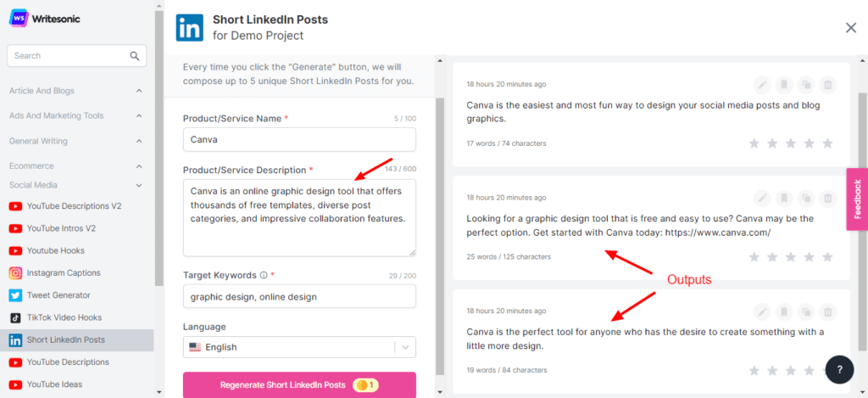Click the '25 words / 125 characters' text
This screenshot has height=398, width=868.
[509, 257]
